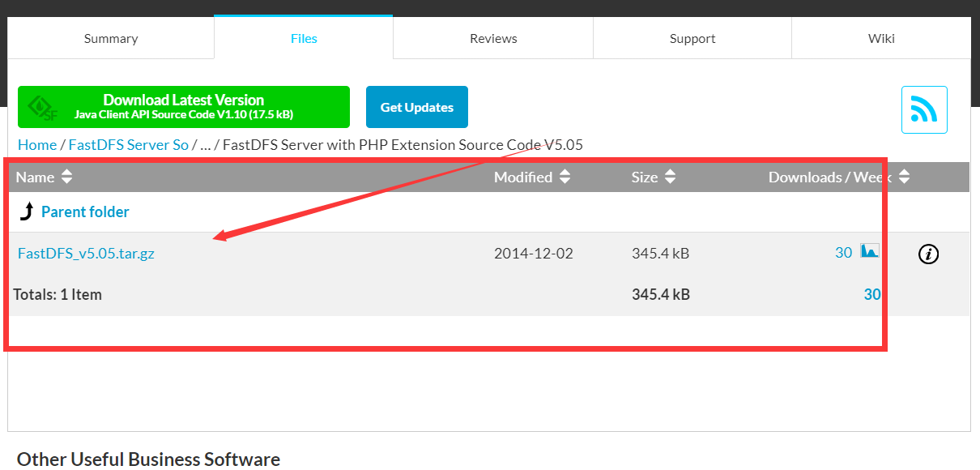Navigate to Home via breadcrumb
This screenshot has width=980, height=470.
36,144
